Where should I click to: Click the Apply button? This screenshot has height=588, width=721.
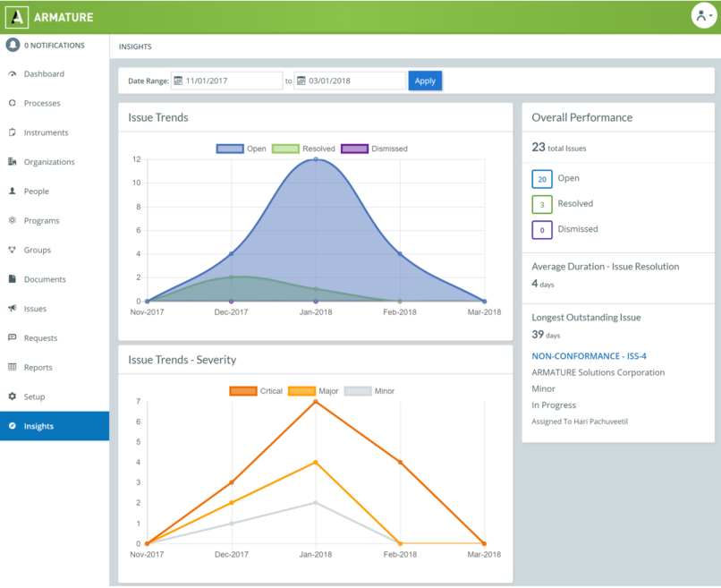click(x=425, y=81)
